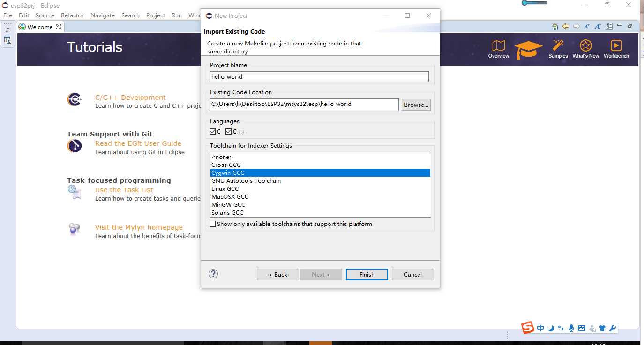
Task: Click the Sogou S input method logo
Action: pyautogui.click(x=528, y=328)
